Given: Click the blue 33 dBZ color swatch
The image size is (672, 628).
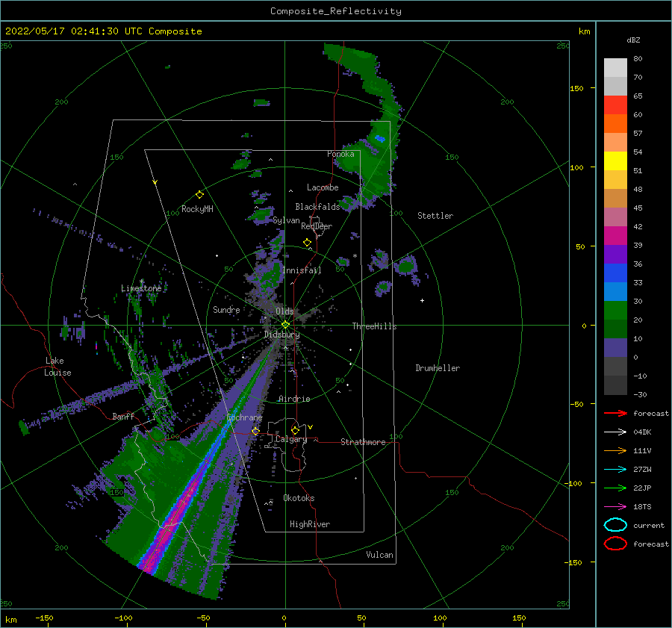Looking at the screenshot, I should click(615, 273).
